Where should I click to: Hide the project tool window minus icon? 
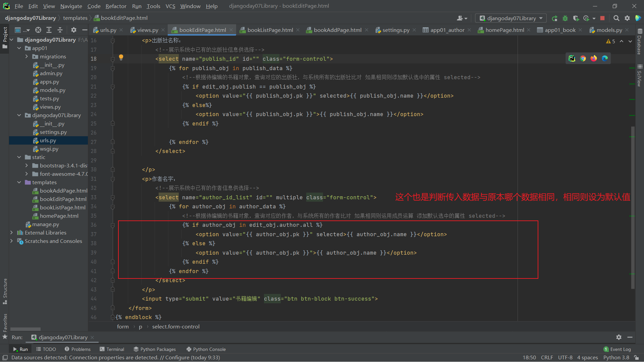[x=85, y=30]
